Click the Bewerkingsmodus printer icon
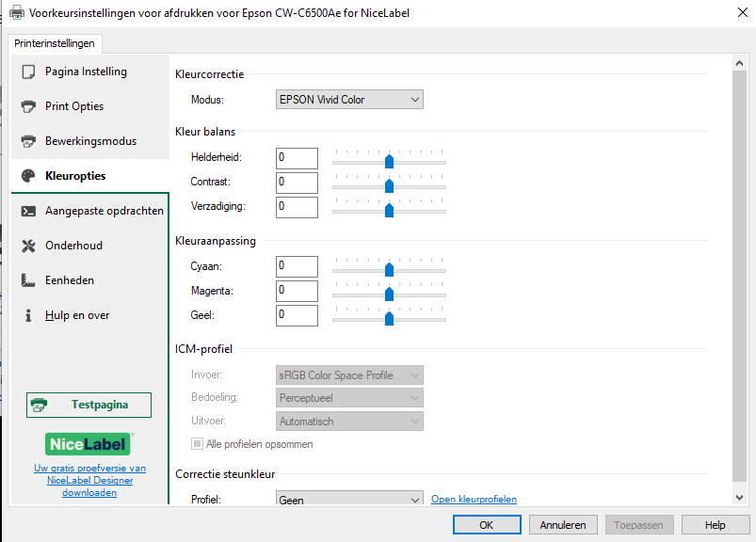The height and width of the screenshot is (542, 756). [x=28, y=141]
